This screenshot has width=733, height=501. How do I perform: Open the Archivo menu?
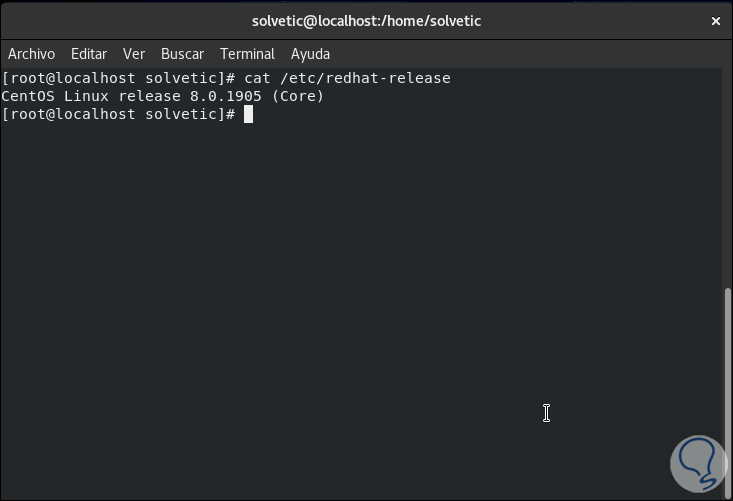tap(31, 54)
